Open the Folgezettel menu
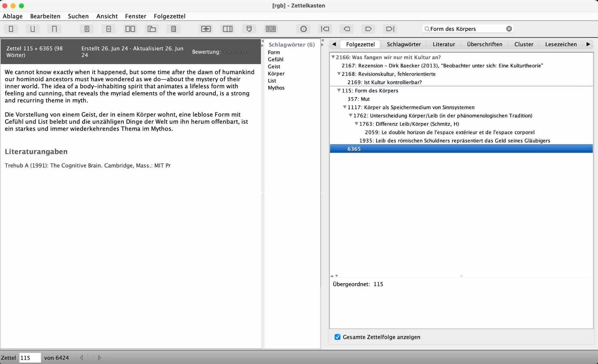 coord(170,16)
